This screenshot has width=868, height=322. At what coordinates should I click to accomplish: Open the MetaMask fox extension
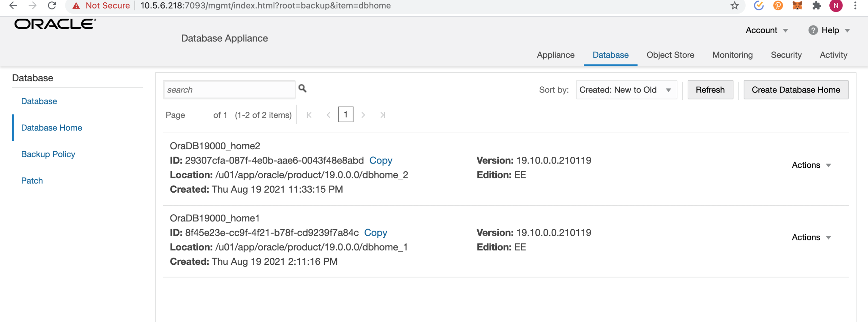point(797,5)
